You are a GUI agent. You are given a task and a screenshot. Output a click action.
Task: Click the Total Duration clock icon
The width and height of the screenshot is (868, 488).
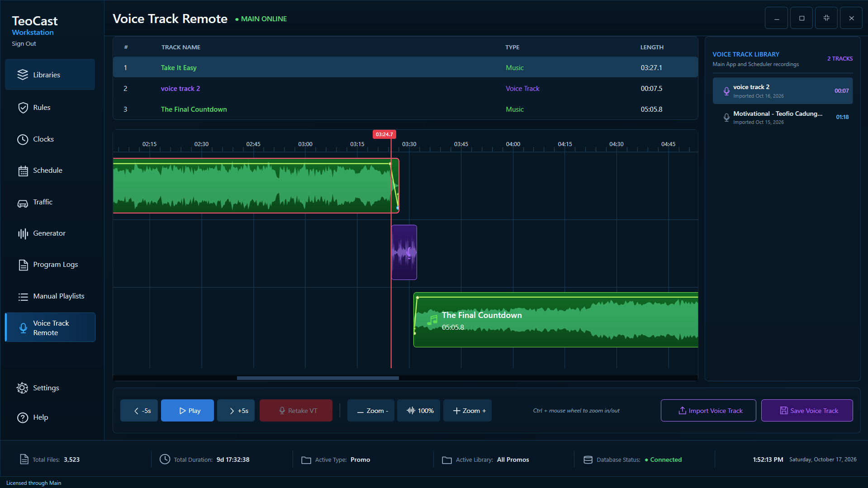(x=165, y=460)
